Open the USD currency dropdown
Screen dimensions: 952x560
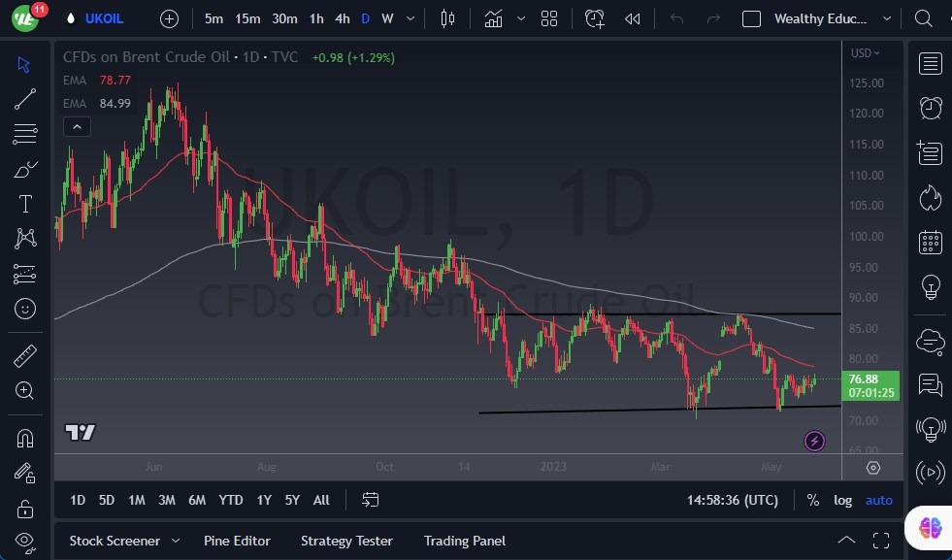coord(865,53)
